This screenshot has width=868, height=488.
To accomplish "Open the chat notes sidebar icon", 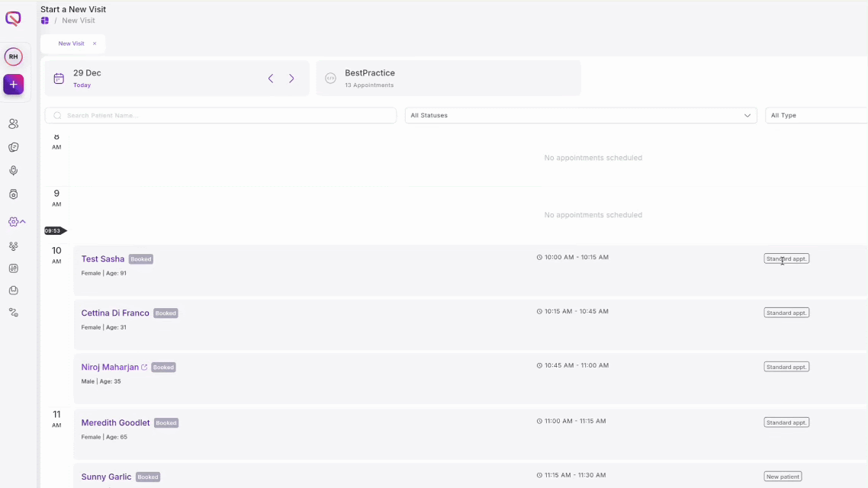I will pyautogui.click(x=13, y=147).
